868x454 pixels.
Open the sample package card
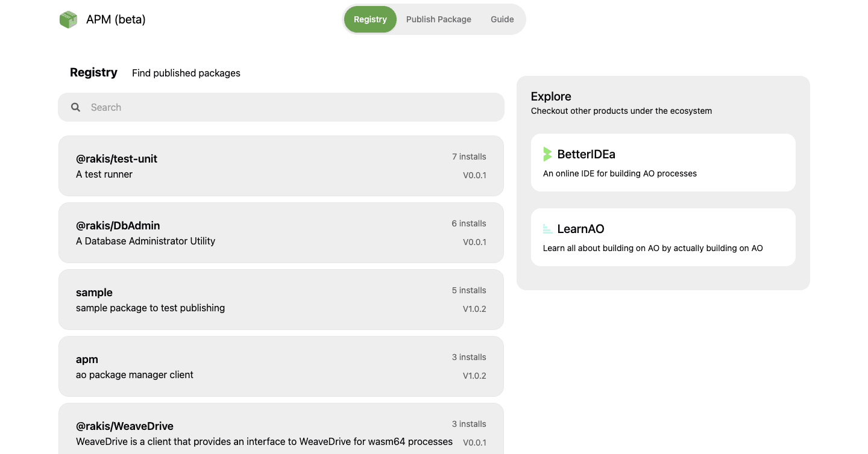[281, 299]
